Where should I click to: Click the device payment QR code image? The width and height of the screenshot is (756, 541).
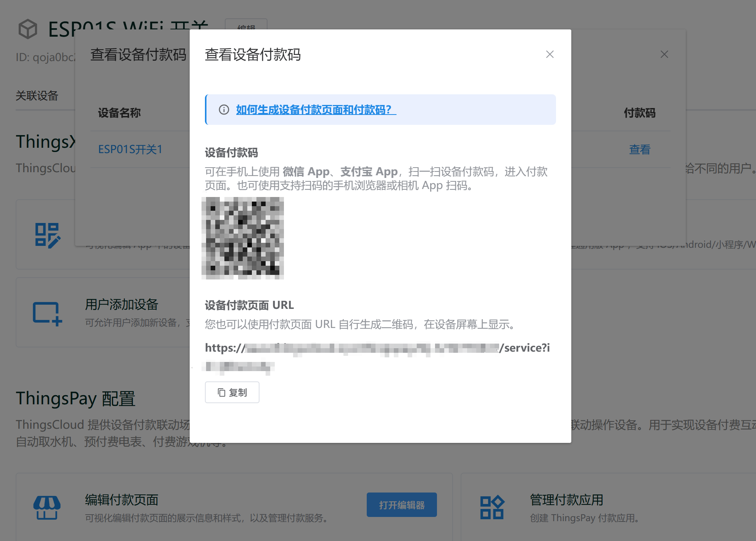tap(243, 238)
